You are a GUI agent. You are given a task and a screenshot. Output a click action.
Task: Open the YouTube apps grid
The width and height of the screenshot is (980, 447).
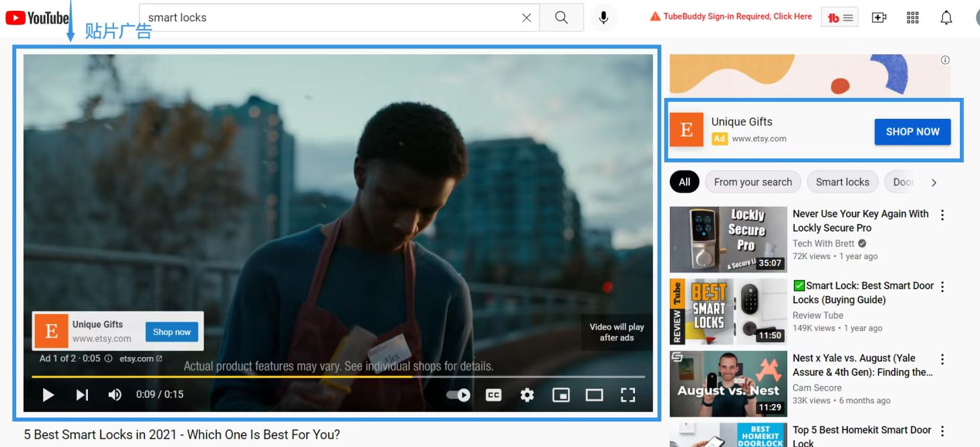(913, 18)
